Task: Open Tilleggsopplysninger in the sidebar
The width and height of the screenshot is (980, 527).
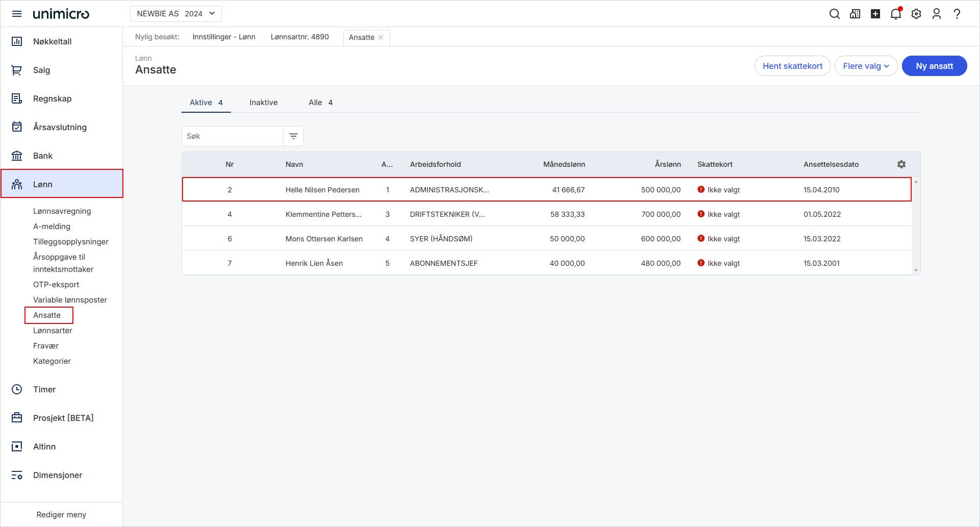Action: 71,242
